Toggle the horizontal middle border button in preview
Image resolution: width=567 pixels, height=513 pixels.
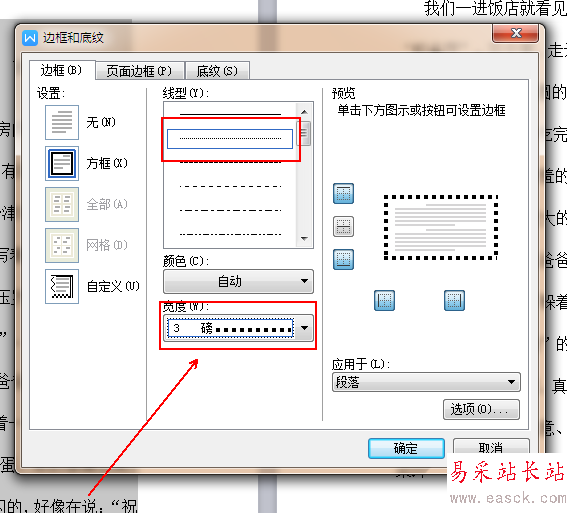tap(343, 227)
